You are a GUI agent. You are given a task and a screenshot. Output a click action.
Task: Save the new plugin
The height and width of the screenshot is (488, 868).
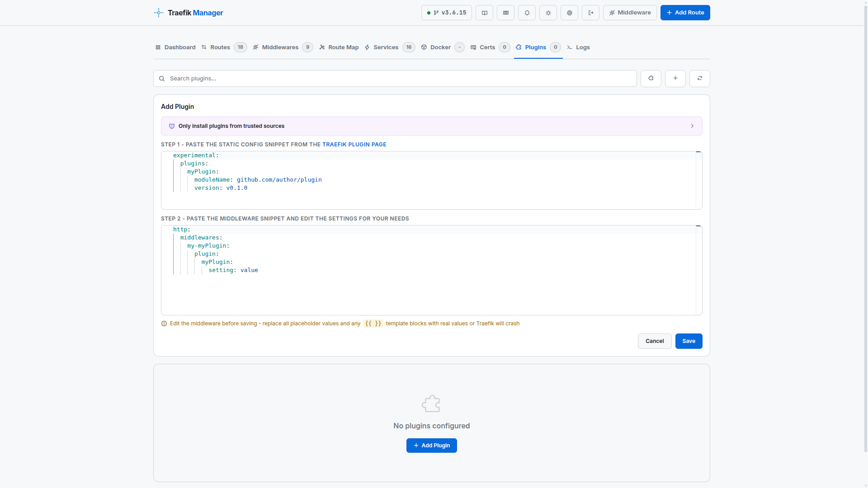pyautogui.click(x=689, y=341)
